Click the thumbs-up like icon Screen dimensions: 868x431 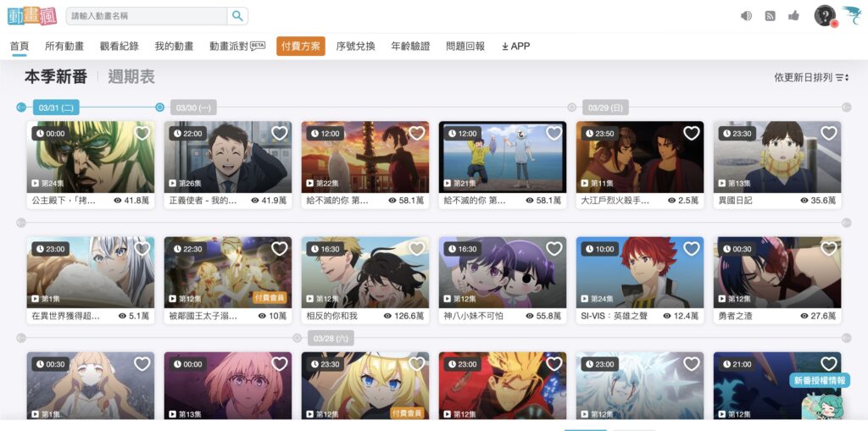click(793, 16)
